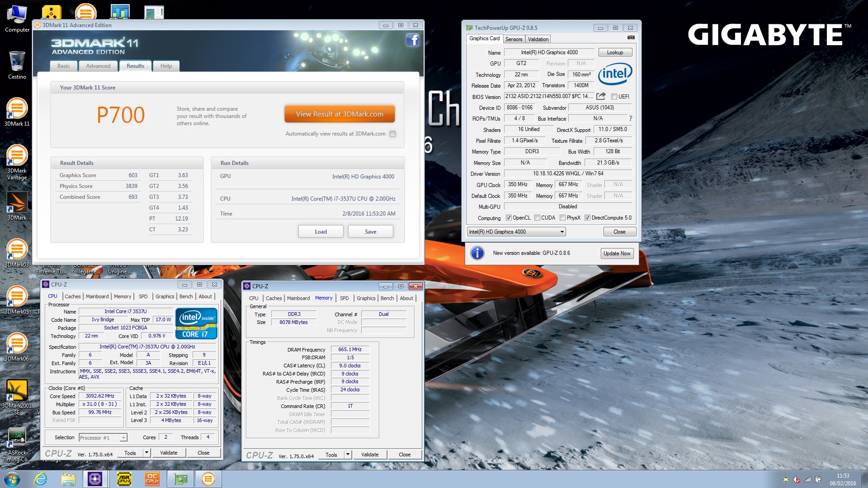The height and width of the screenshot is (488, 868).
Task: Click Update Now in GPU-Z
Action: [x=617, y=253]
